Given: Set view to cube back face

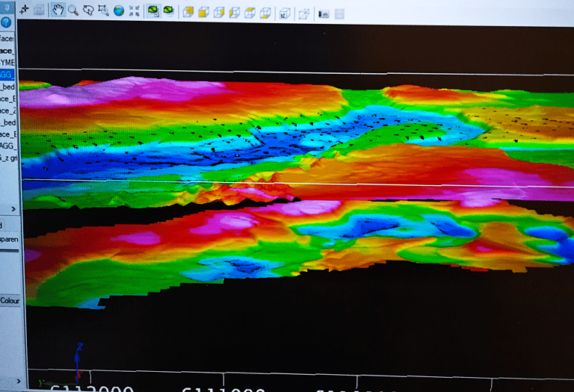Looking at the screenshot, I should (x=188, y=12).
